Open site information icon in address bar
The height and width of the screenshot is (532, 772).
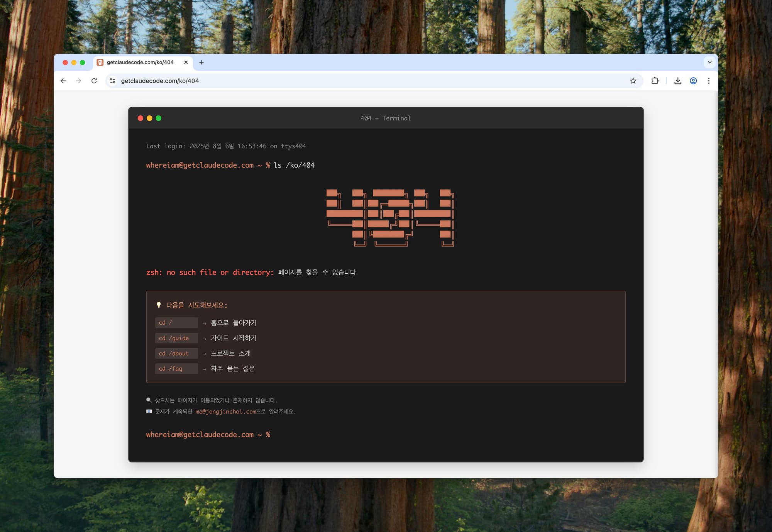click(112, 81)
